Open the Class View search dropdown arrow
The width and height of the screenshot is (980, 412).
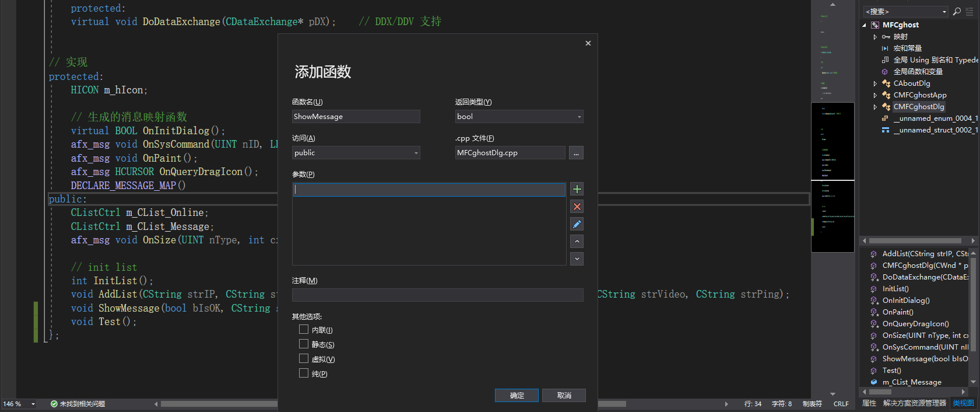(944, 12)
